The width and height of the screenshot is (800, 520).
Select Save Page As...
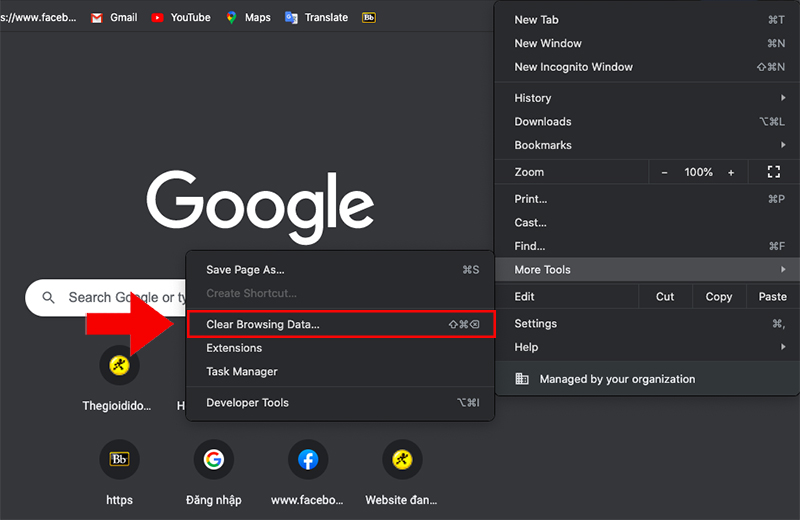pyautogui.click(x=340, y=269)
